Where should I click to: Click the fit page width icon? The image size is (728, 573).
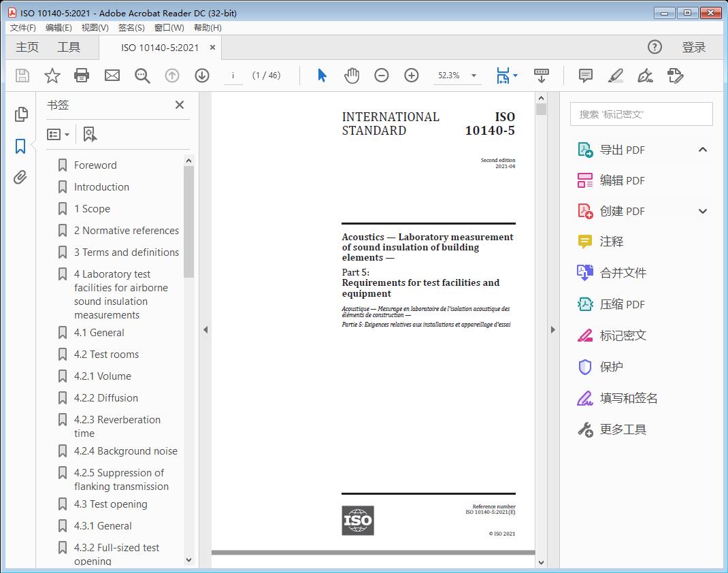click(x=503, y=76)
